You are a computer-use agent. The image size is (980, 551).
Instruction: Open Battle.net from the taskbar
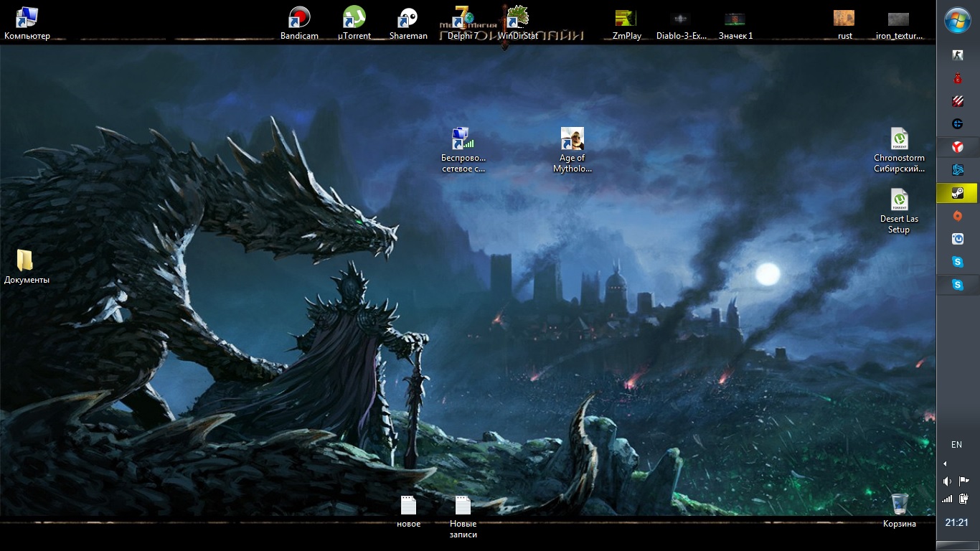958,170
